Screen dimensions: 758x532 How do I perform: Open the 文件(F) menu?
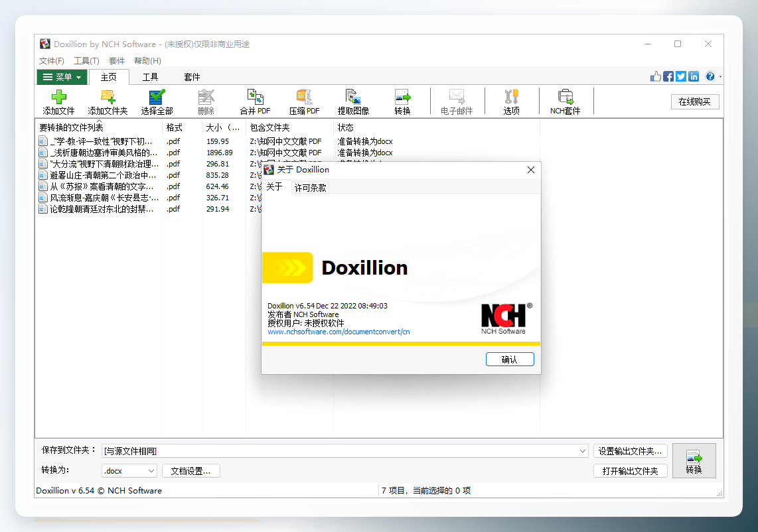coord(51,60)
